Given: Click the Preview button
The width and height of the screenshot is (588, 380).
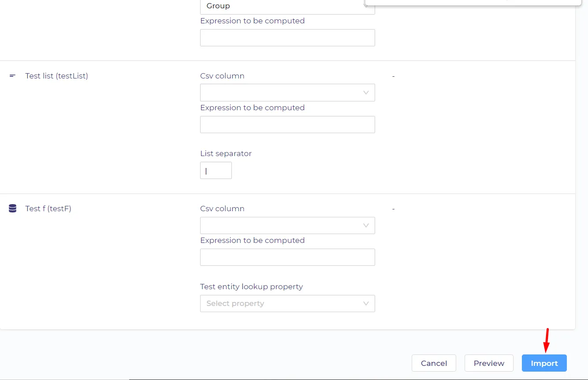Looking at the screenshot, I should (x=489, y=363).
